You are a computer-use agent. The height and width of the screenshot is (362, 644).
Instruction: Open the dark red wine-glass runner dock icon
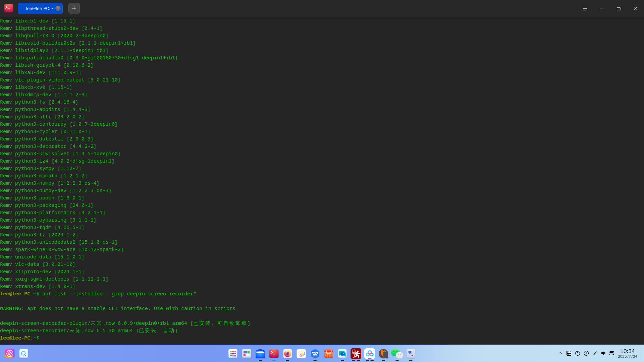(356, 353)
